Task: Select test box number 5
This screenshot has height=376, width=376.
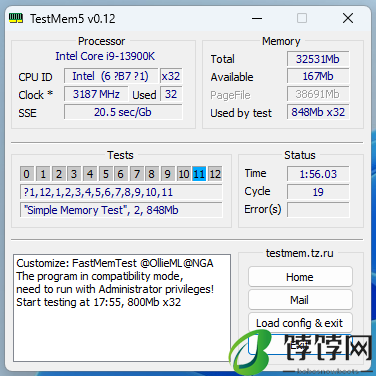Action: [x=105, y=174]
